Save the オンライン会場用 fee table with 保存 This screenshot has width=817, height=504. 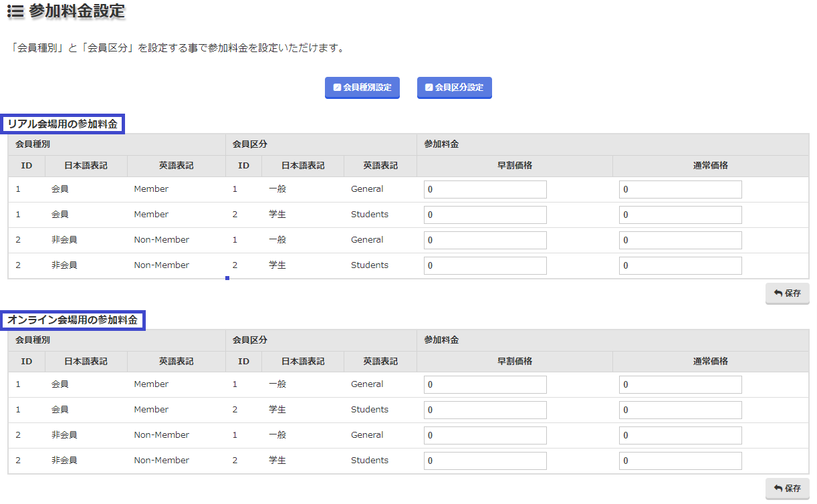click(787, 489)
